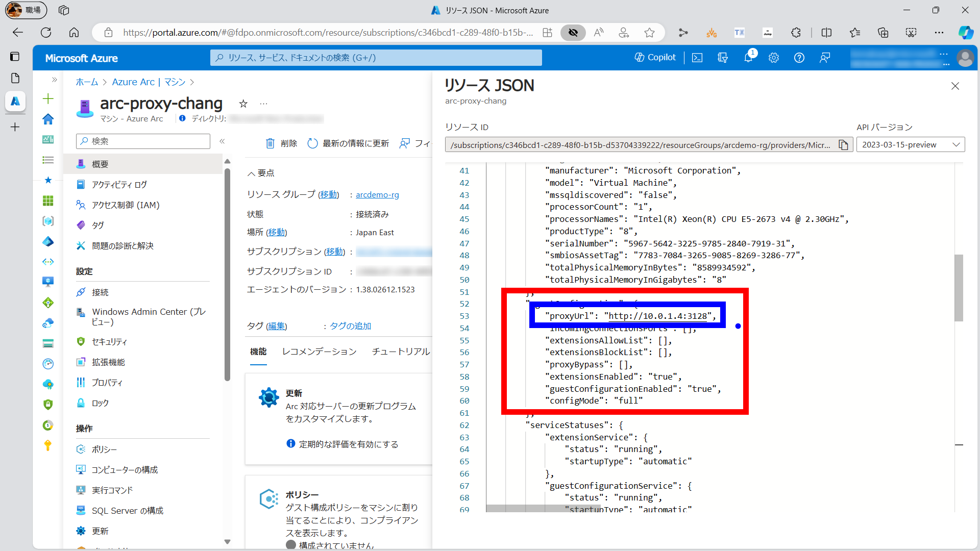Switch to レコメンデーション tab
980x551 pixels.
(320, 352)
